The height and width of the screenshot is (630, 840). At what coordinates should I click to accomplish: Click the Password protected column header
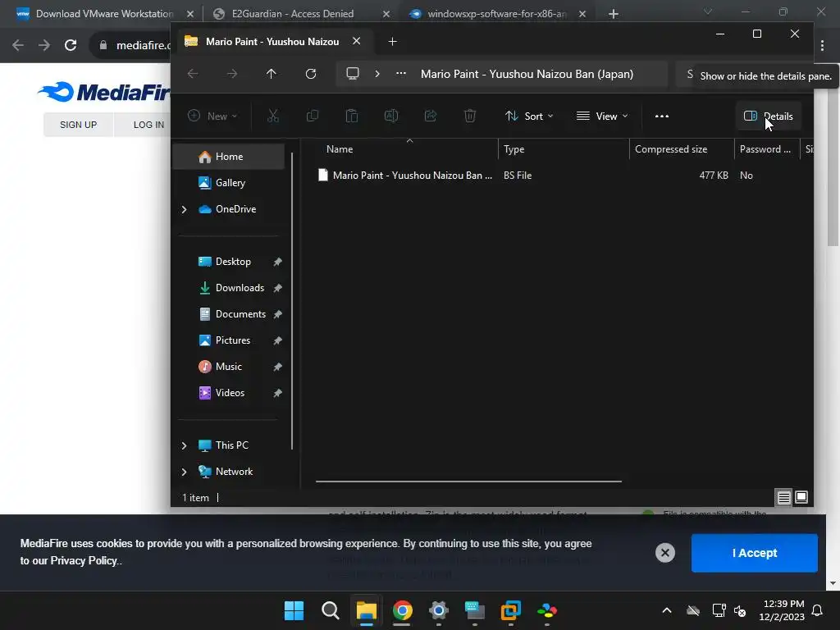tap(767, 149)
